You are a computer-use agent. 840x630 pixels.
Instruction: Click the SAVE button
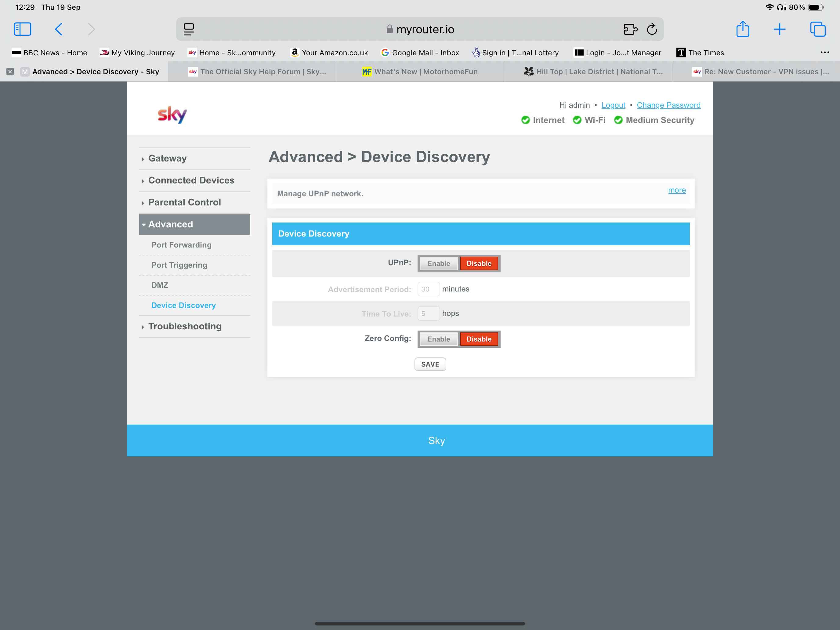click(430, 364)
